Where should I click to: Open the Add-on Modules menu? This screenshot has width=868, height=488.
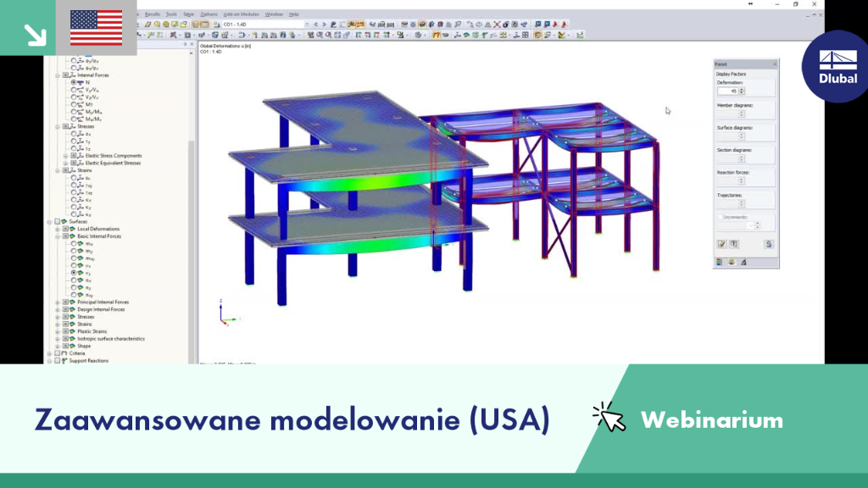click(241, 14)
